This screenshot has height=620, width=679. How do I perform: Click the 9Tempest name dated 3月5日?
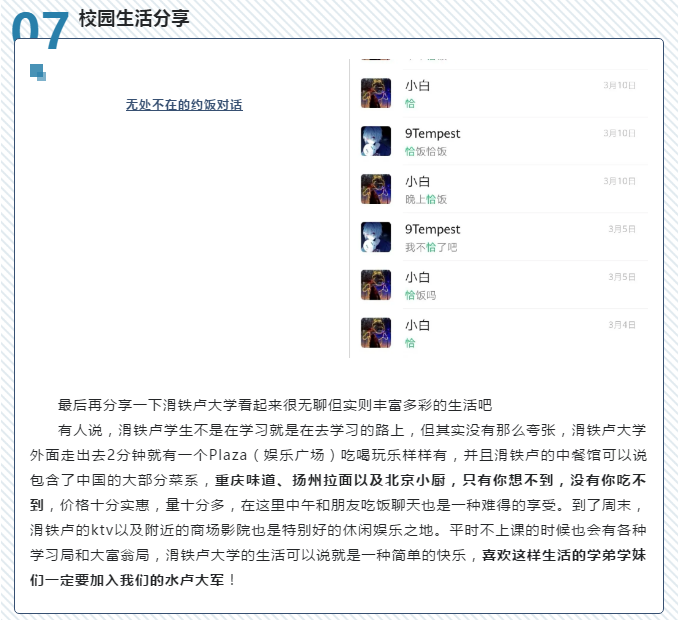pos(432,229)
